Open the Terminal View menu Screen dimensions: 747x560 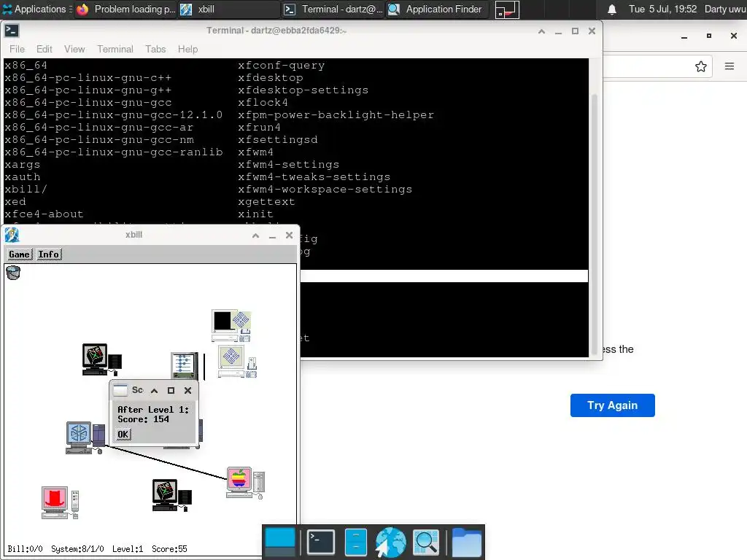(74, 49)
